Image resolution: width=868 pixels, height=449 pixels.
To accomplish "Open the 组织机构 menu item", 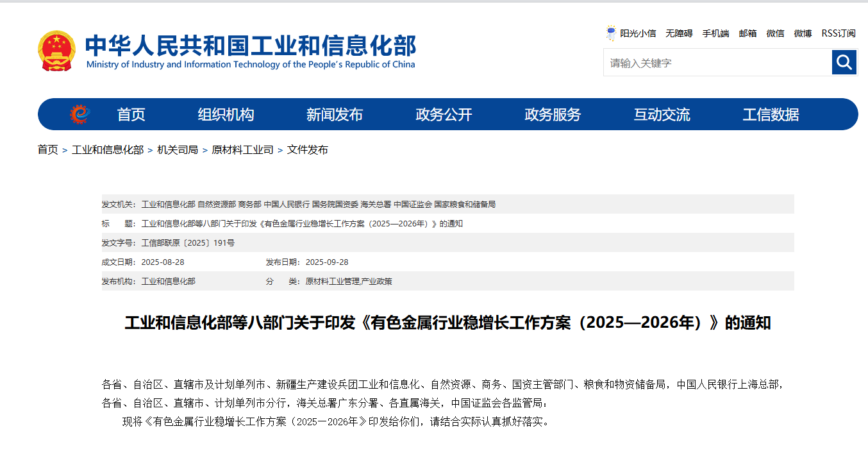I will [226, 115].
